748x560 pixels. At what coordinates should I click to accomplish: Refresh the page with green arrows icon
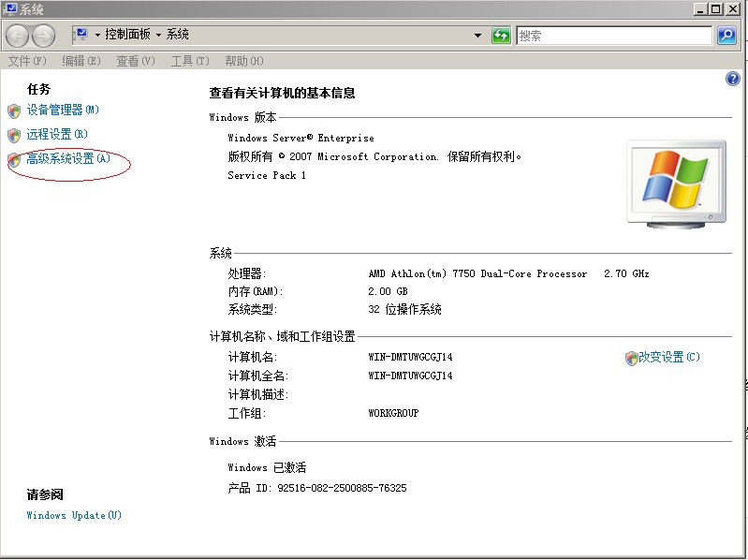pyautogui.click(x=501, y=36)
